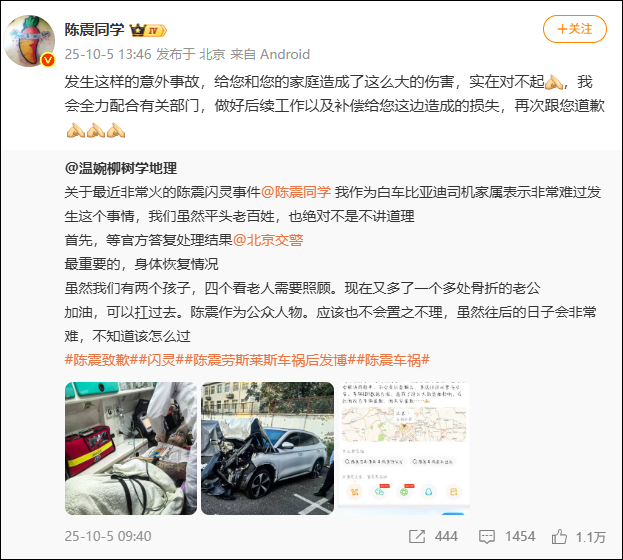View the ambulance patient photo thumbnail

131,448
